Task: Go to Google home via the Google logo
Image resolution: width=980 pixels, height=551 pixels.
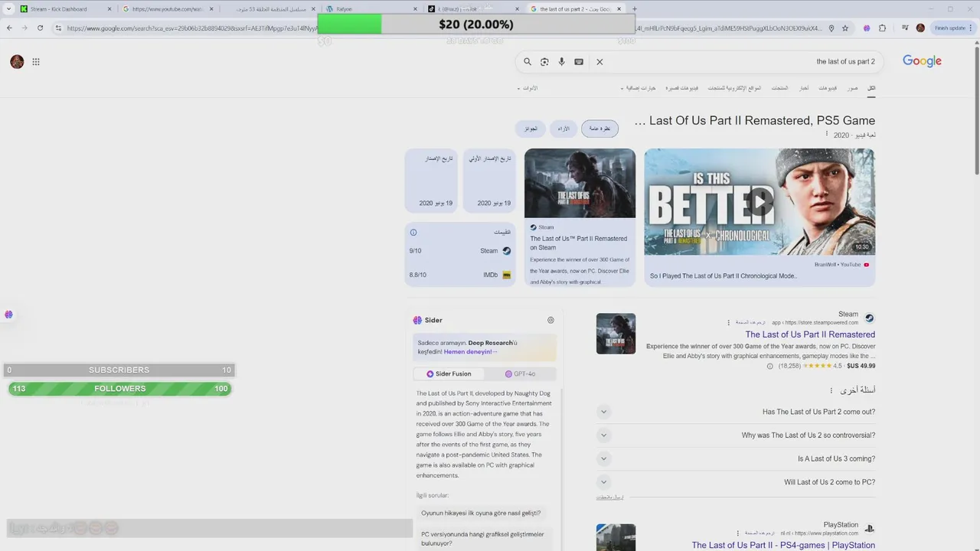Action: [922, 61]
